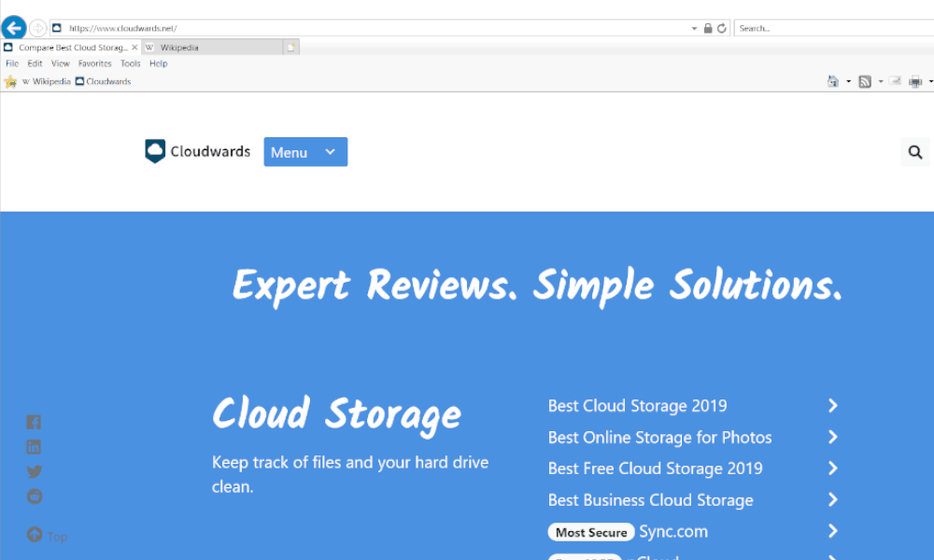Click the Print icon in the command bar
Image resolution: width=934 pixels, height=560 pixels.
915,81
